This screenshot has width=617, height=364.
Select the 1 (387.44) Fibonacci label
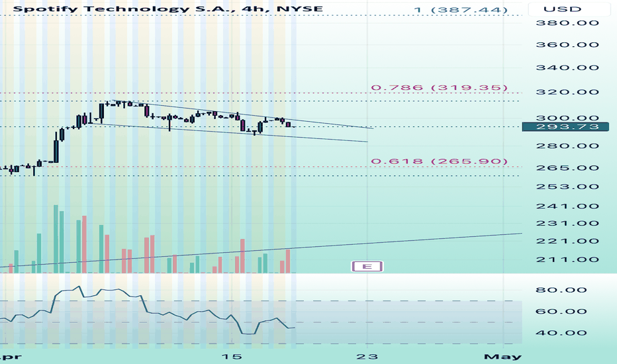click(x=461, y=9)
